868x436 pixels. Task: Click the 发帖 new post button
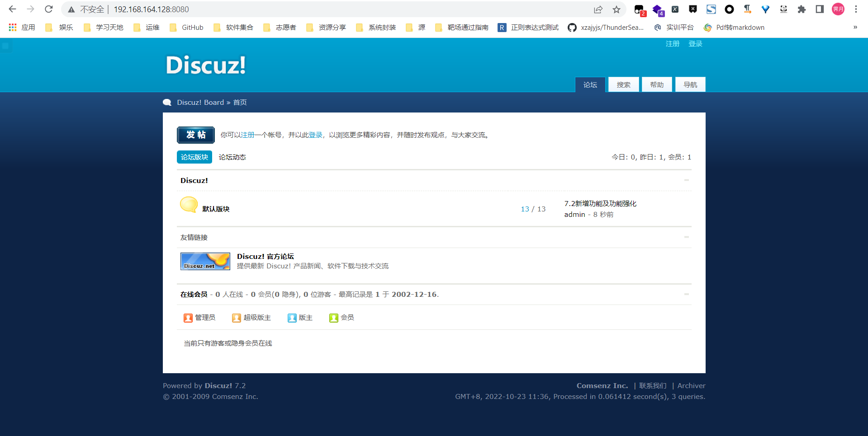(x=195, y=135)
